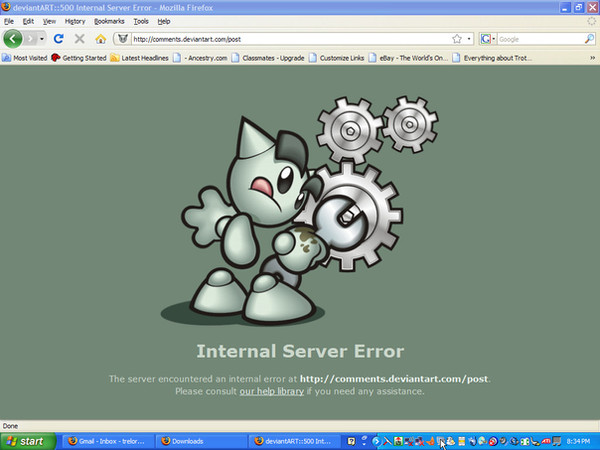Open the Google search engine selector dropdown
This screenshot has width=600, height=450.
tap(488, 39)
